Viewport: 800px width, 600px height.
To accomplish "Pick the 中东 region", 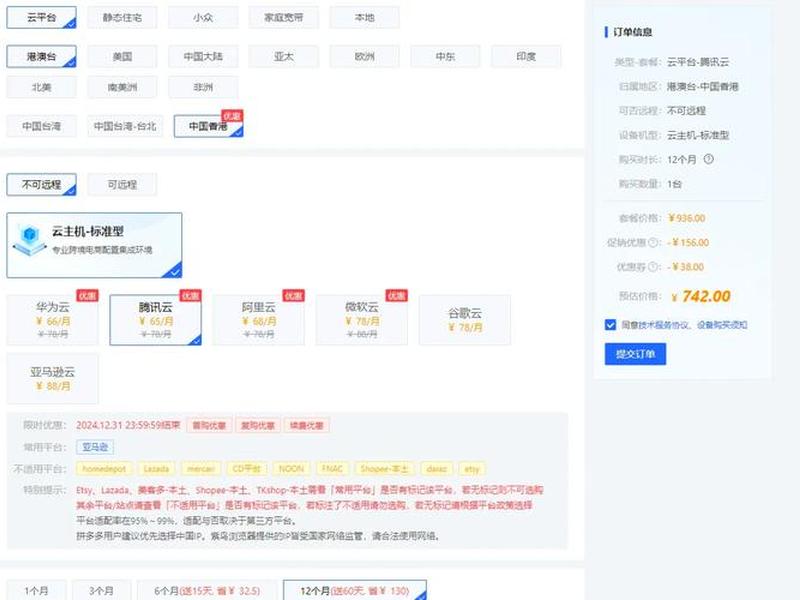I will pyautogui.click(x=445, y=56).
